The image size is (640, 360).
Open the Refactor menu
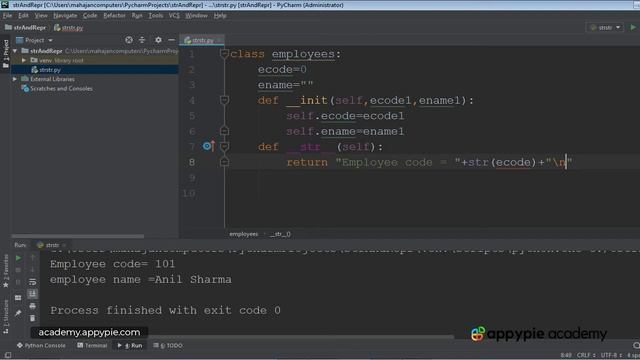pos(114,16)
